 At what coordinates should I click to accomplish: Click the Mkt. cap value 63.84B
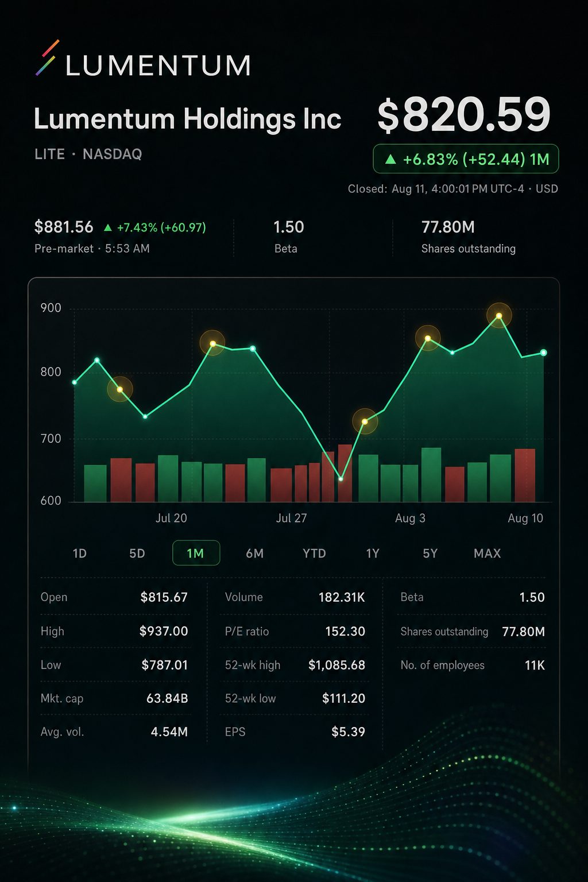167,698
